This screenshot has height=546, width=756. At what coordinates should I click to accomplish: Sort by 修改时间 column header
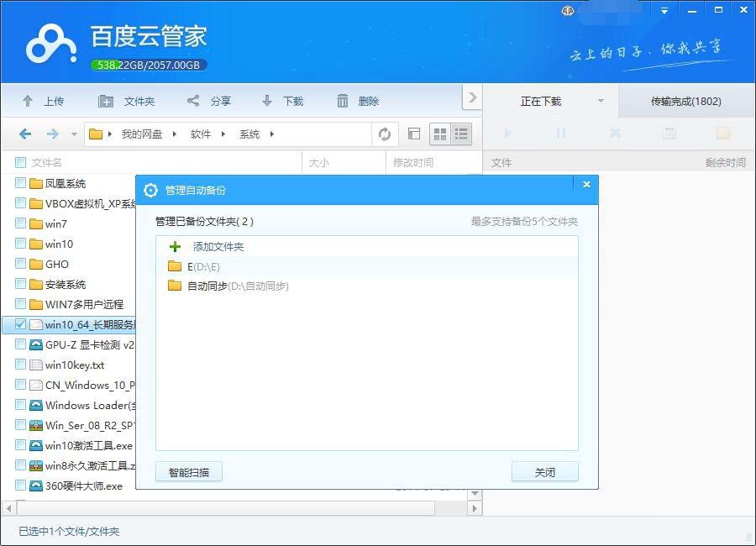coord(413,163)
